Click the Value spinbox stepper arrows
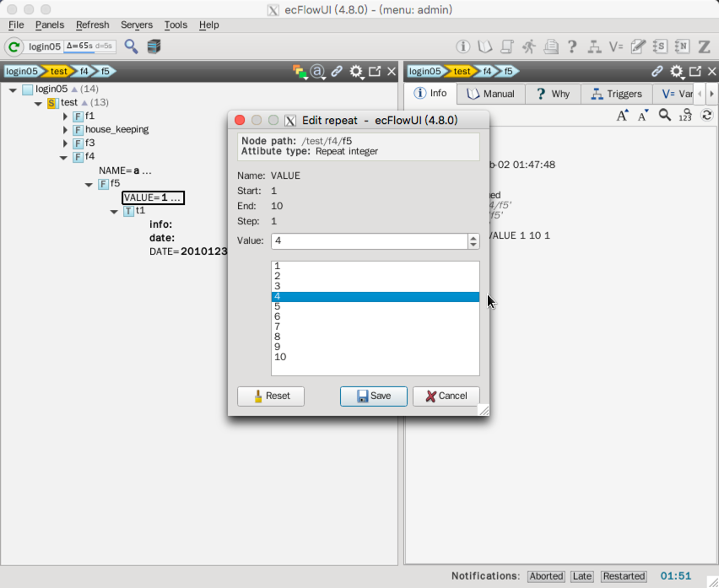This screenshot has width=719, height=588. [x=473, y=241]
